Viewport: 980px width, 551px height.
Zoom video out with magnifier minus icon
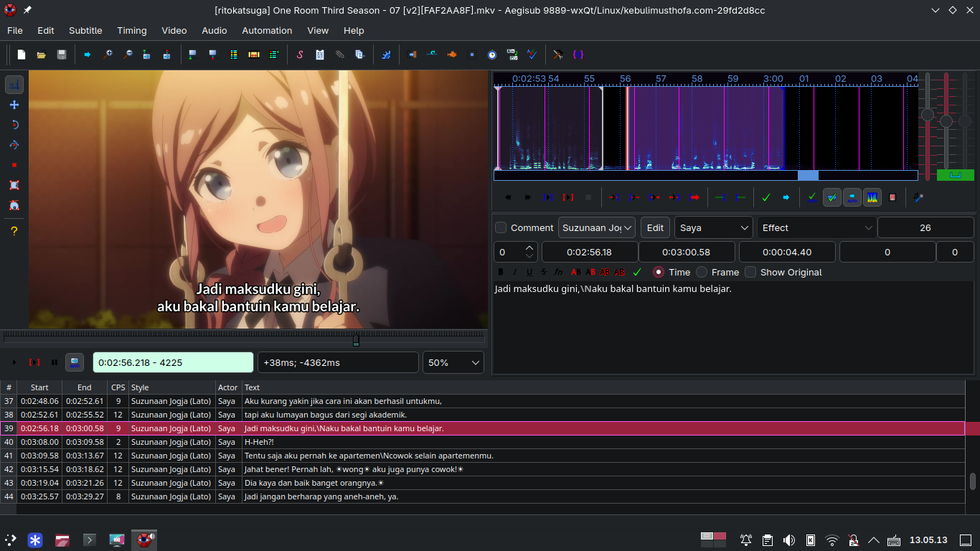128,55
